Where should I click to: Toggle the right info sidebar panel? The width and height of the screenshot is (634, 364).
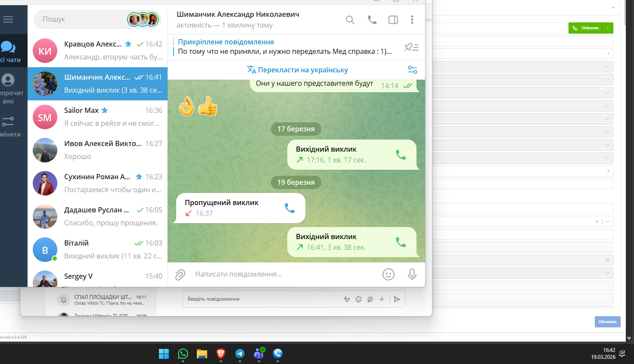click(393, 20)
